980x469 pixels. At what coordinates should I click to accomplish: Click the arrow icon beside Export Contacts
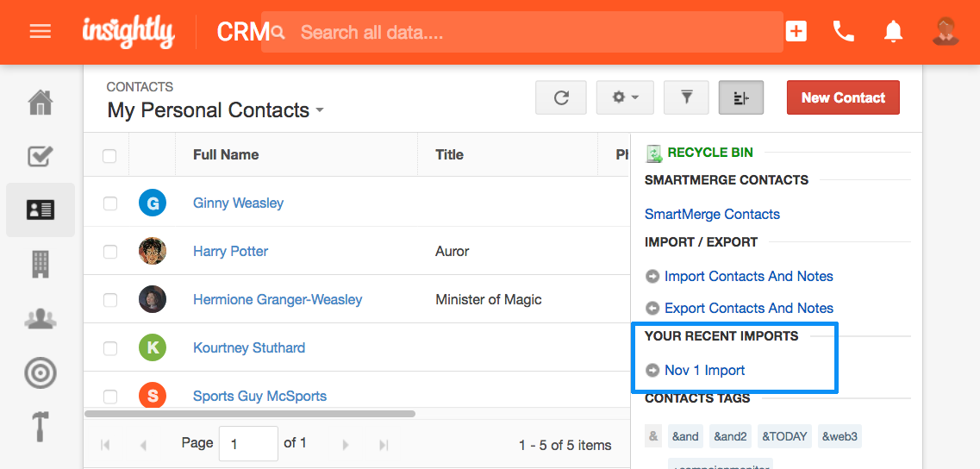click(x=652, y=309)
